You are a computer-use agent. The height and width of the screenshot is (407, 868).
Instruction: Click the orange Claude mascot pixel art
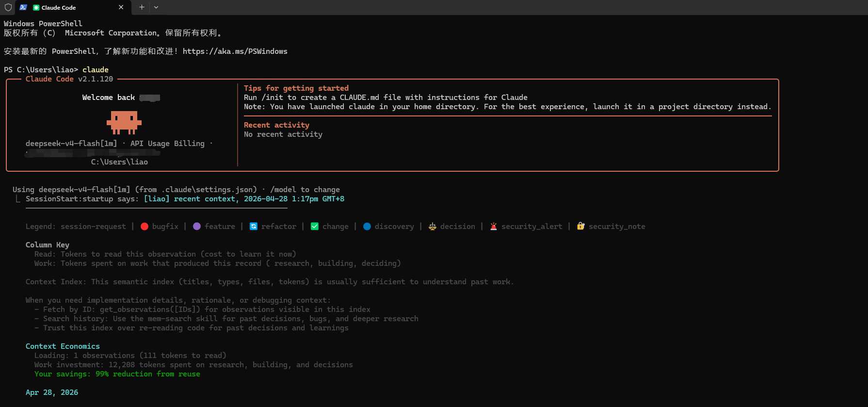[x=124, y=122]
